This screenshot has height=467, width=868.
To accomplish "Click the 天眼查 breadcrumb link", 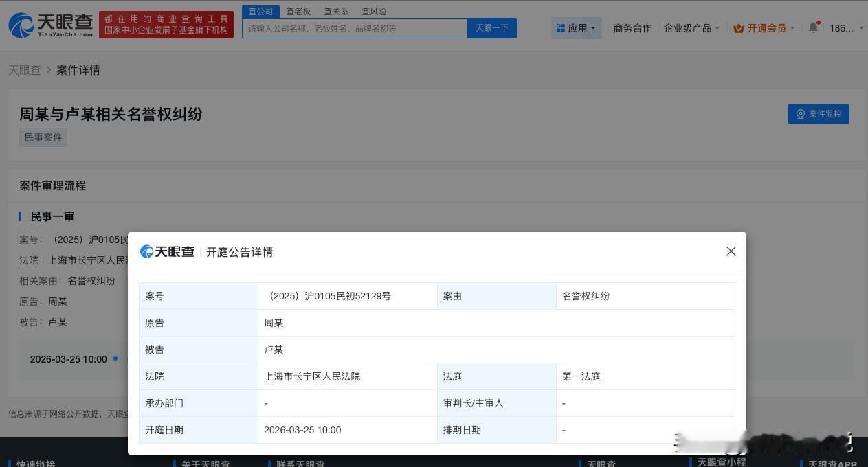I will point(25,70).
